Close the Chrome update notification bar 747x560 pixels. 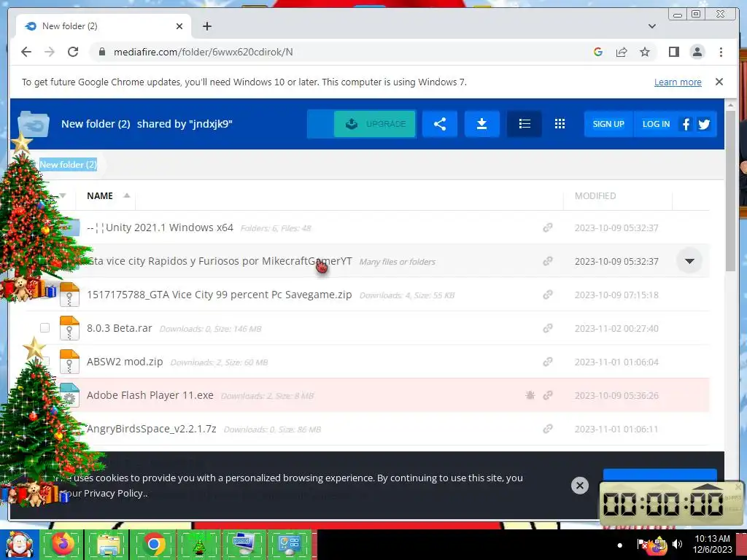click(719, 82)
